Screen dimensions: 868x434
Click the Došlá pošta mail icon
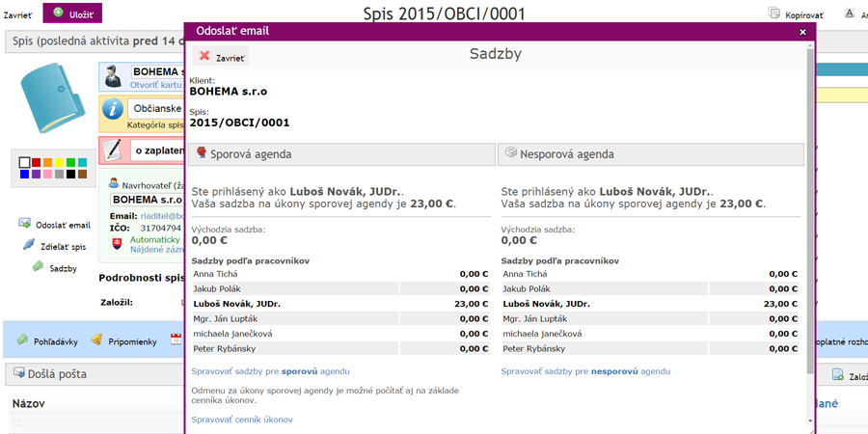coord(19,373)
